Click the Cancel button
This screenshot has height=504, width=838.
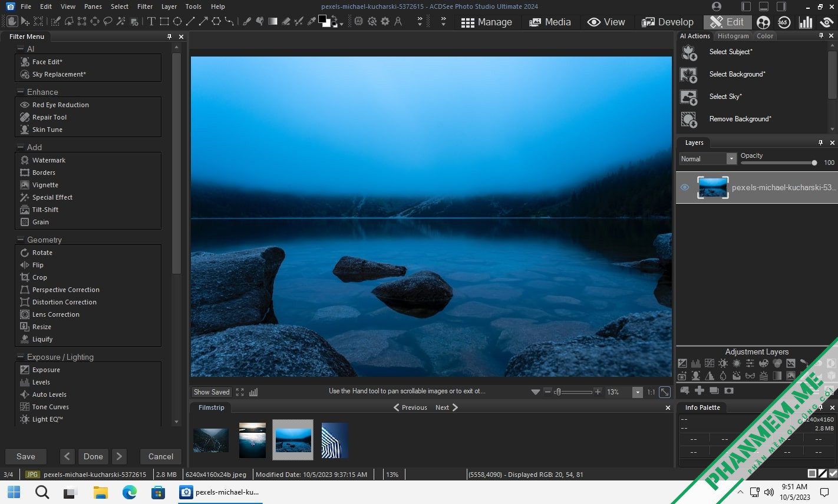coord(161,456)
